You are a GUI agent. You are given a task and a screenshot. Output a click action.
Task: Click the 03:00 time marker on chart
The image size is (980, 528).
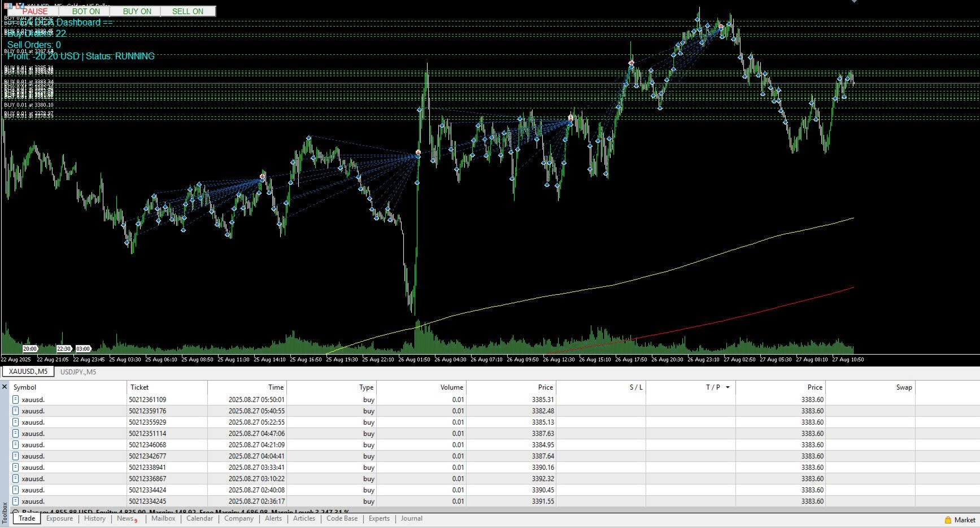(83, 349)
